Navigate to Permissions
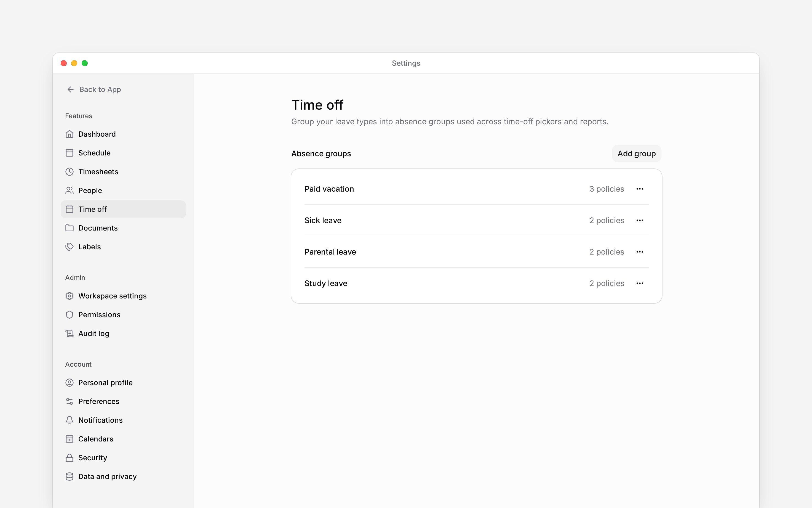The image size is (812, 508). 123,315
